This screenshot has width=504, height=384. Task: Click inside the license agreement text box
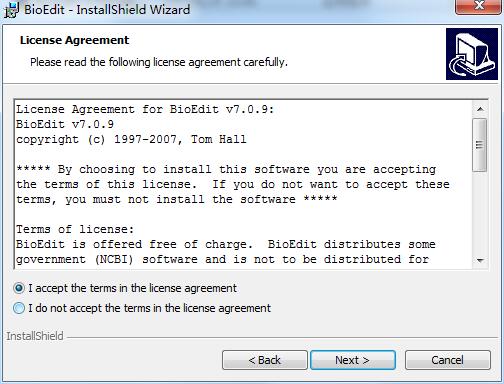[243, 184]
